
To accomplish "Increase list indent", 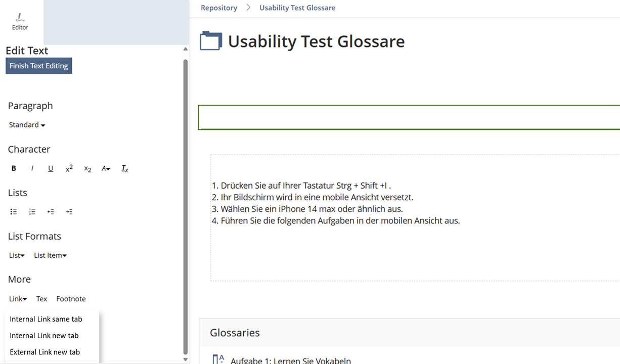I will coord(69,212).
